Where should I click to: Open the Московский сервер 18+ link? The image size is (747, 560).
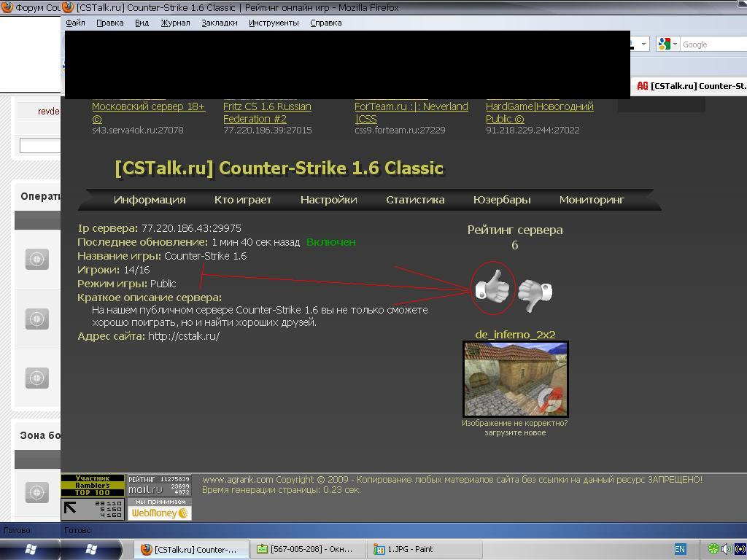pos(148,112)
